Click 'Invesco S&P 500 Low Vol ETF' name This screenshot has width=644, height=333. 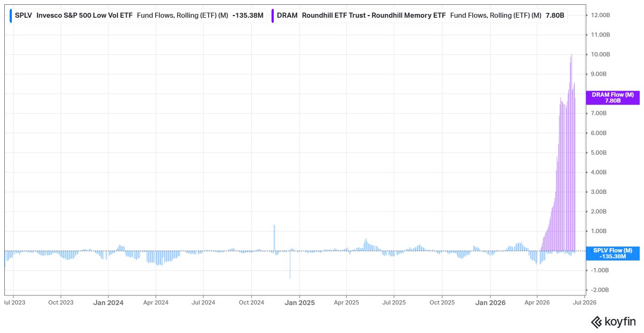84,16
